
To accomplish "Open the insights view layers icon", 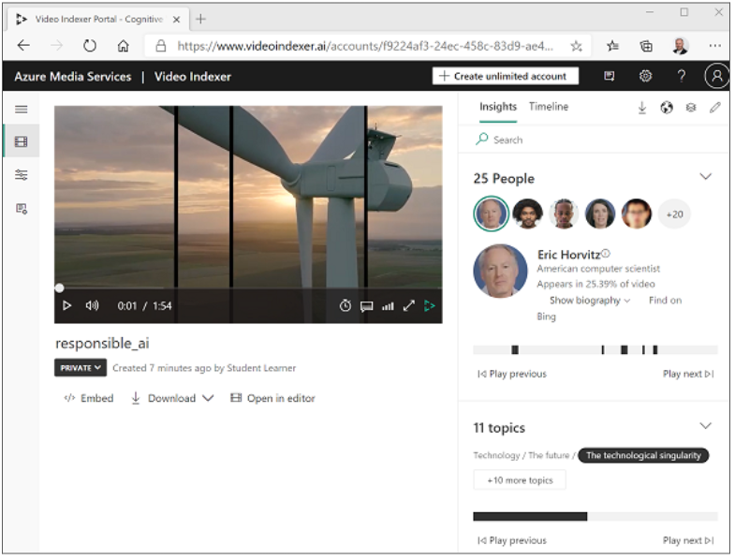I will point(693,108).
